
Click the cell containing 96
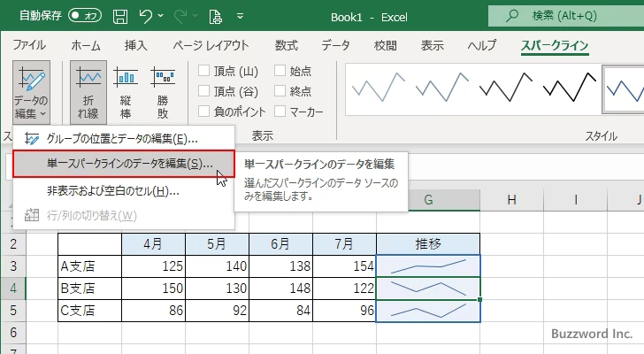pyautogui.click(x=344, y=311)
